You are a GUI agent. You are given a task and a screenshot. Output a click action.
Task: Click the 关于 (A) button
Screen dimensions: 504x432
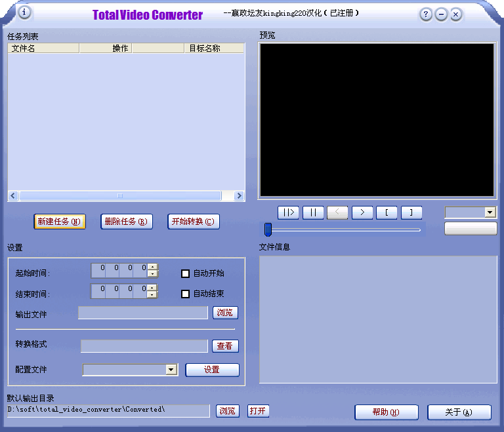(459, 412)
